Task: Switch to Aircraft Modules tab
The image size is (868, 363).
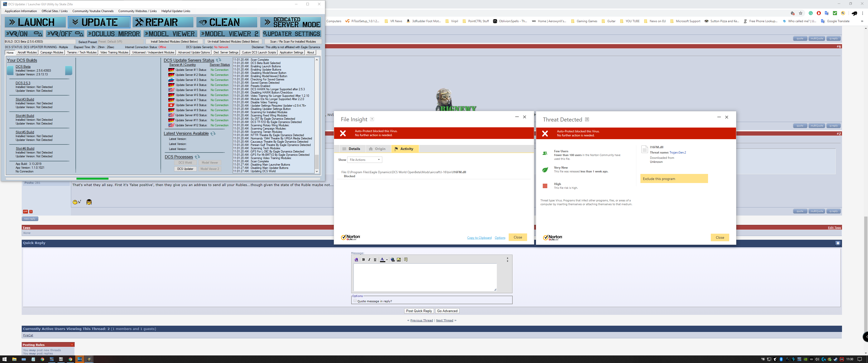Action: click(x=27, y=52)
